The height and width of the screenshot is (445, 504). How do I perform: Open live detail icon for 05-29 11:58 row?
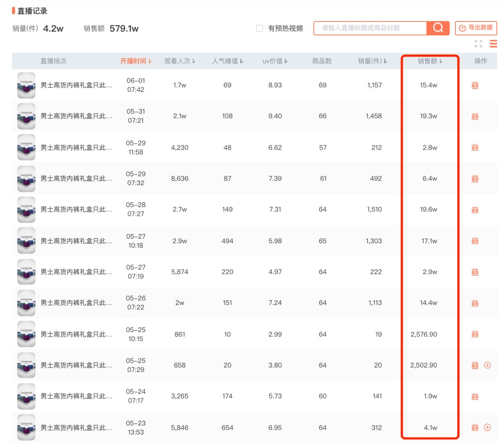(x=475, y=147)
